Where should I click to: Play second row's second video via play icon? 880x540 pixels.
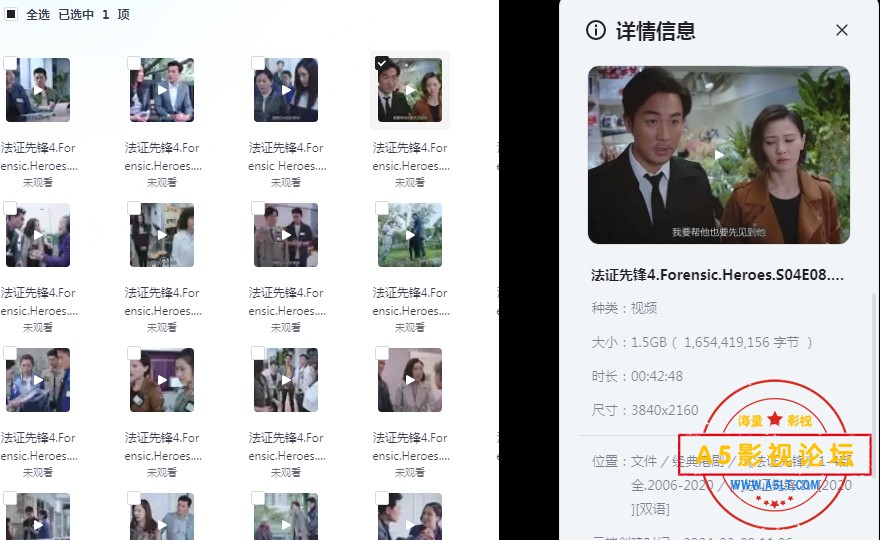(x=162, y=235)
